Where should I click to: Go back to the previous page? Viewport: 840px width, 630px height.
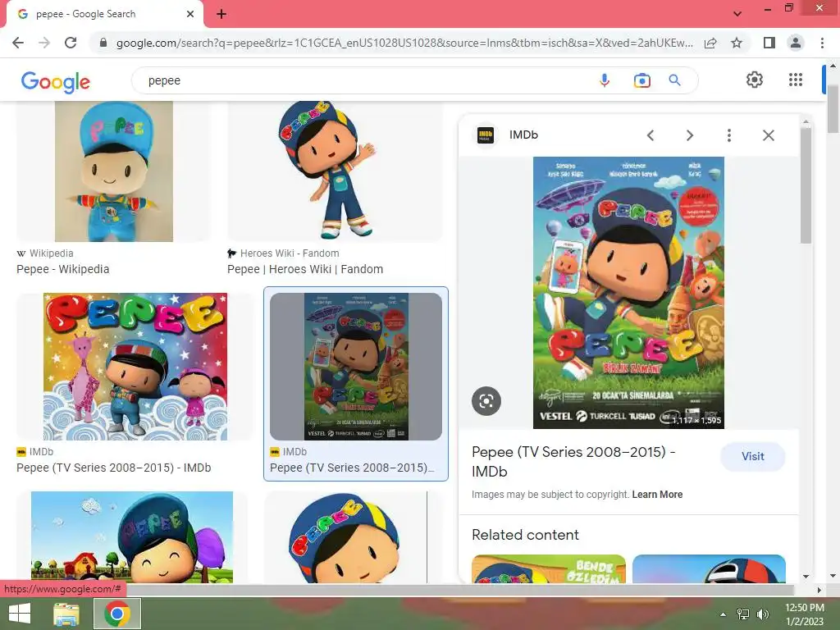[x=18, y=43]
